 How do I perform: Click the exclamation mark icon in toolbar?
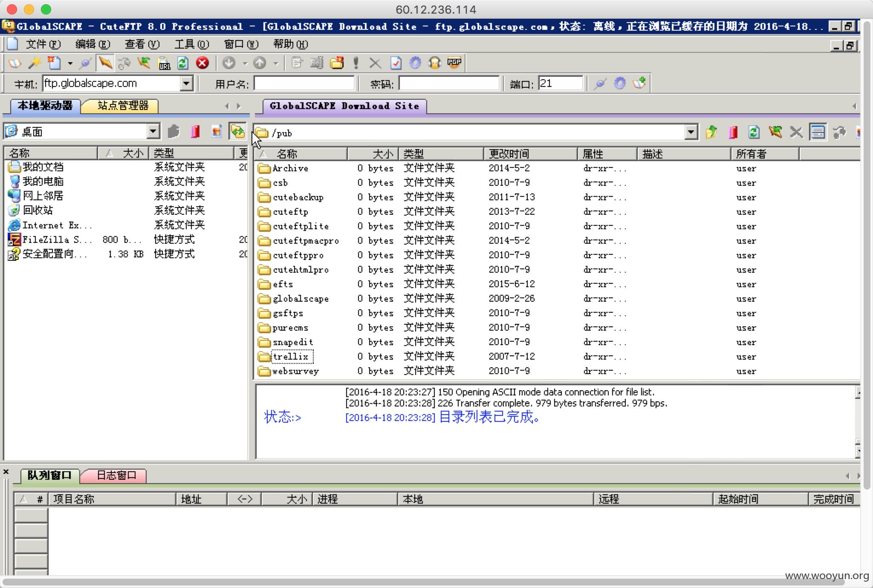(356, 63)
